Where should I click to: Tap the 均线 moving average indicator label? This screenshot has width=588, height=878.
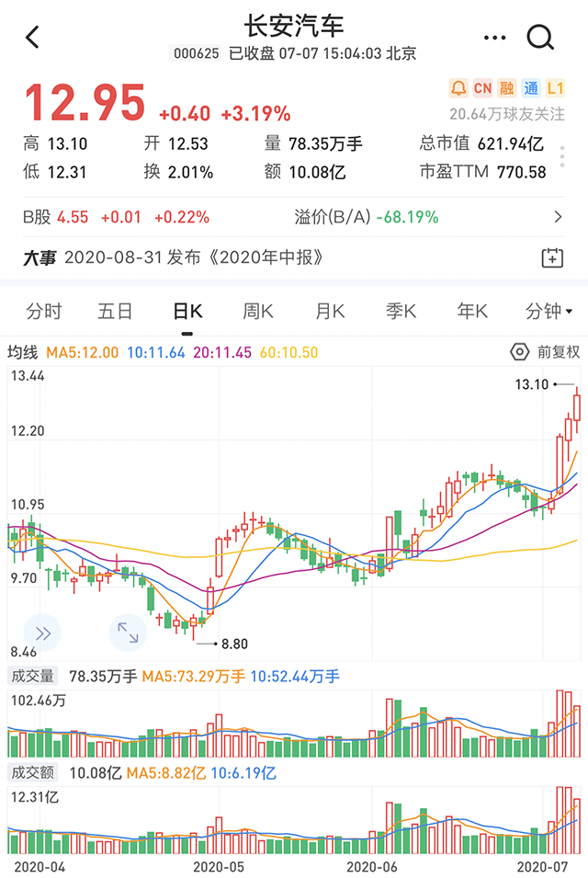click(x=23, y=352)
